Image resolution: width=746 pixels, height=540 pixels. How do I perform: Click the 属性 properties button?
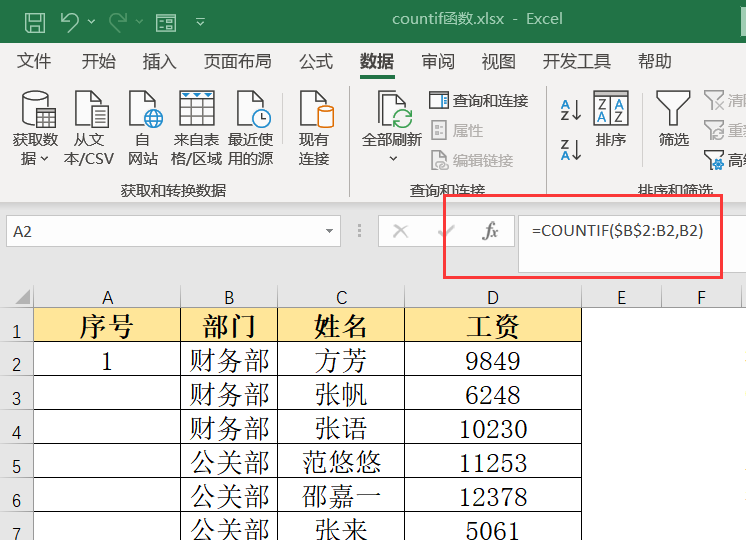457,130
